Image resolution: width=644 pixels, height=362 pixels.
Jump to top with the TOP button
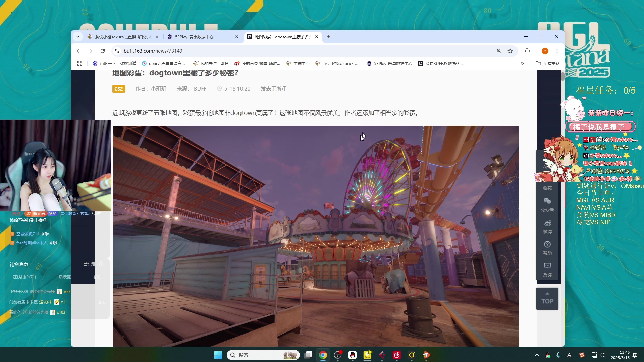(x=547, y=299)
